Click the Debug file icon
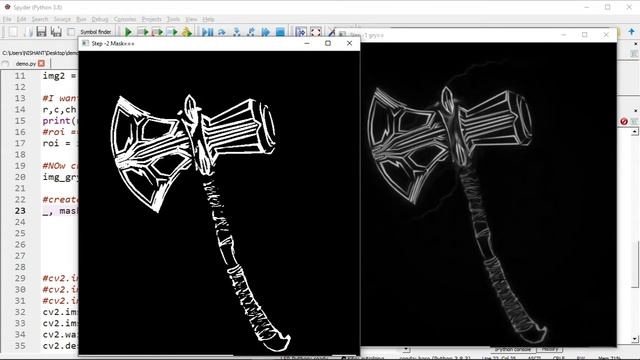The height and width of the screenshot is (360, 640). tap(207, 32)
